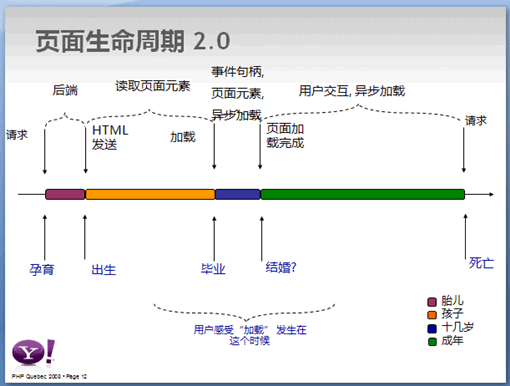Click the 页面加载完成 label
Viewport: 510px width, 386px height.
(285, 136)
